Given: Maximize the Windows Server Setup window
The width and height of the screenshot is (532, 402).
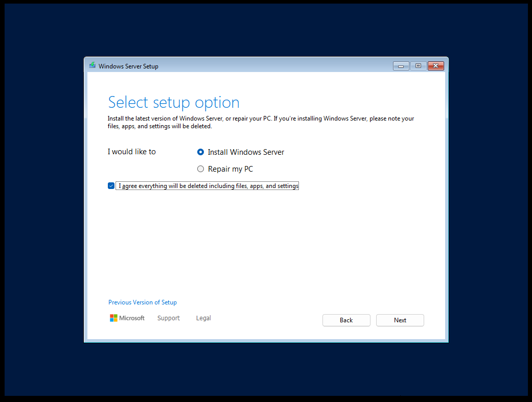Looking at the screenshot, I should pos(418,66).
